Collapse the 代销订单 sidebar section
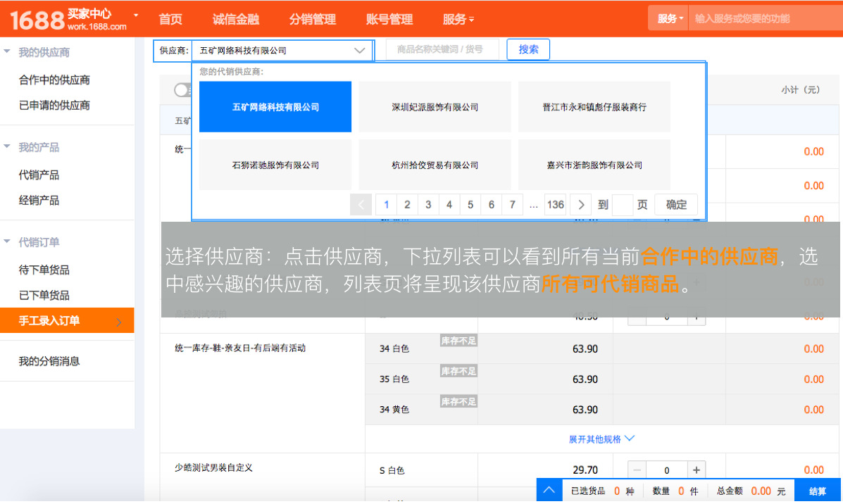The width and height of the screenshot is (843, 504). (x=7, y=241)
